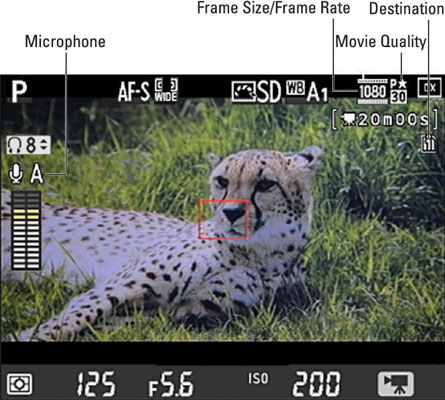445x400 pixels.
Task: Choose the WIDE AF-area mode icon
Action: point(166,90)
